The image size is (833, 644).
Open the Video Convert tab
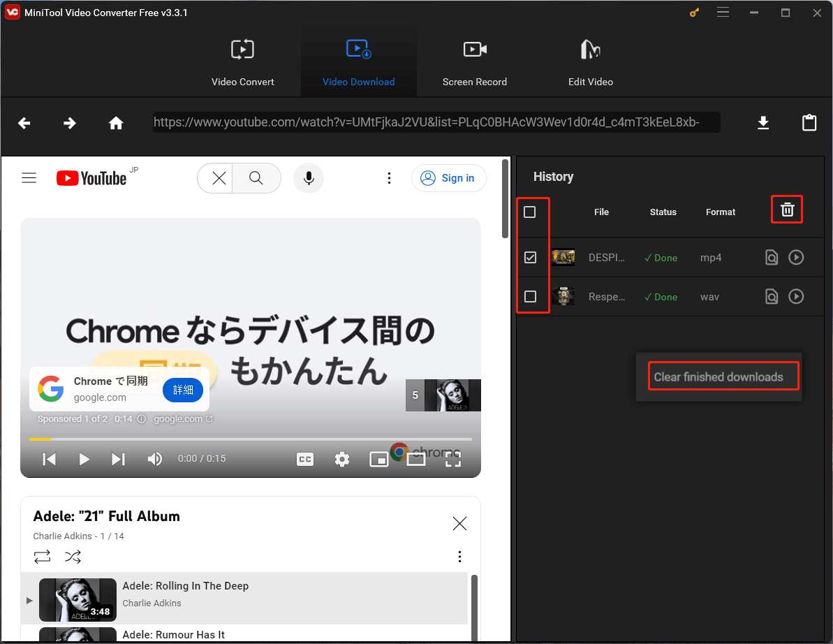tap(243, 62)
